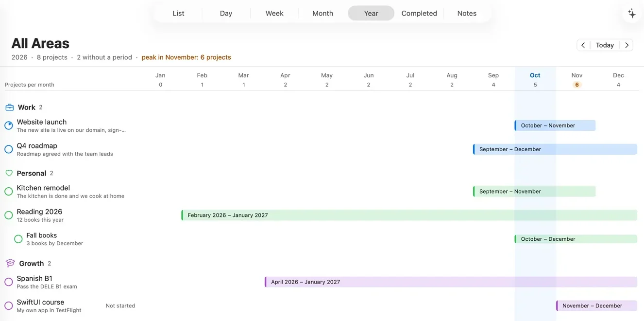Image resolution: width=644 pixels, height=321 pixels.
Task: Click the All Areas heading
Action: pos(40,43)
